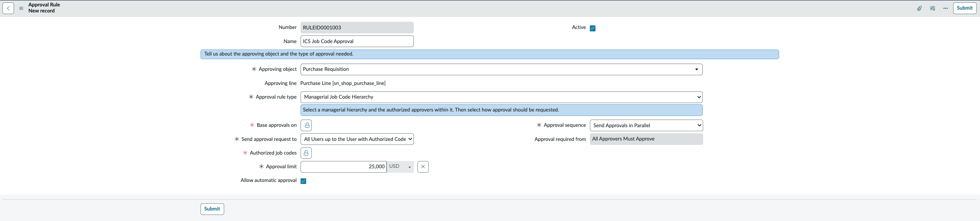This screenshot has height=221, width=980.
Task: Click the 'Authorized job codes' label
Action: tap(273, 153)
